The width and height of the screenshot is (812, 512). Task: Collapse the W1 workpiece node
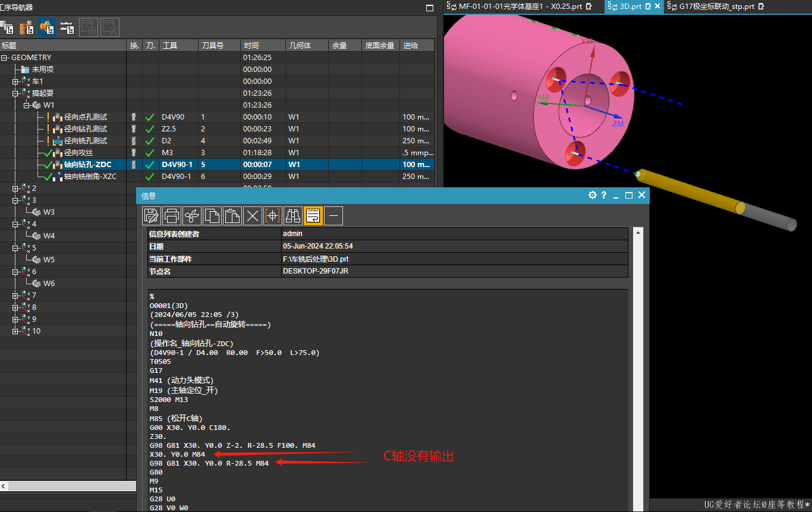click(26, 105)
